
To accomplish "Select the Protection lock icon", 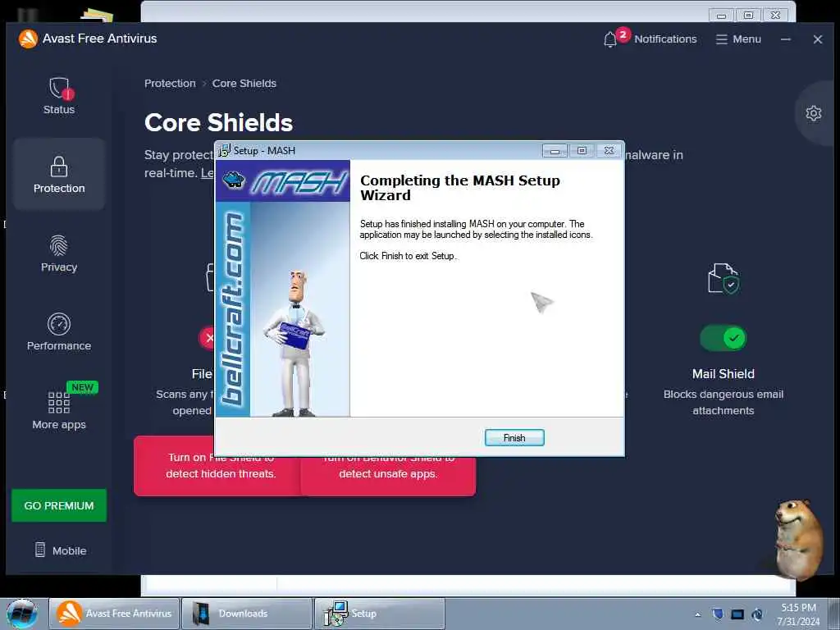I will click(x=59, y=167).
